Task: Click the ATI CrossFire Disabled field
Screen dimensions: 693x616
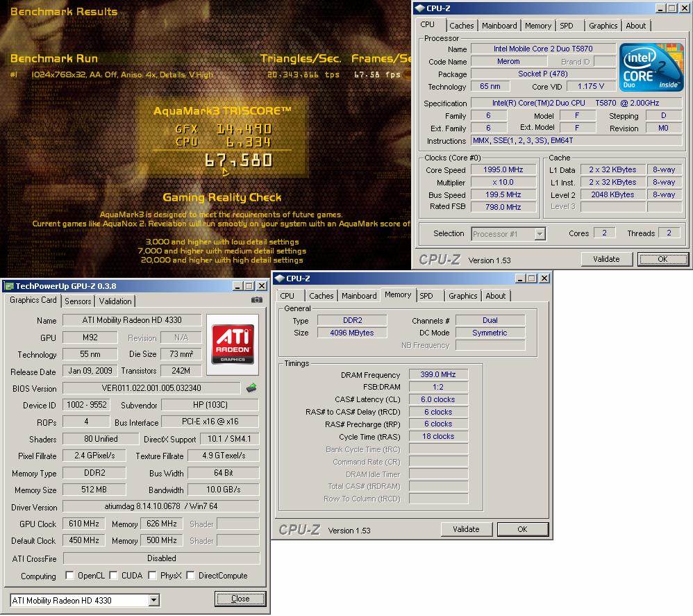Action: coord(161,558)
